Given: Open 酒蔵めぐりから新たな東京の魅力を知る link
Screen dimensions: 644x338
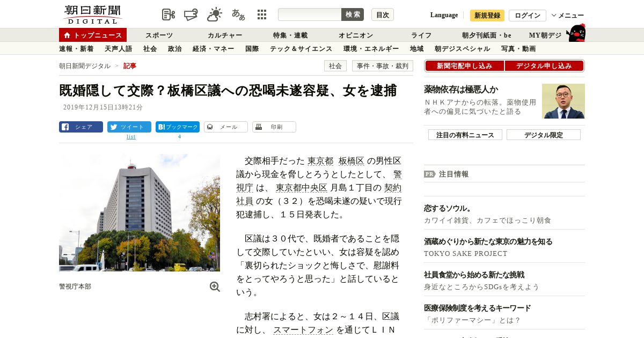Looking at the screenshot, I should [x=488, y=241].
